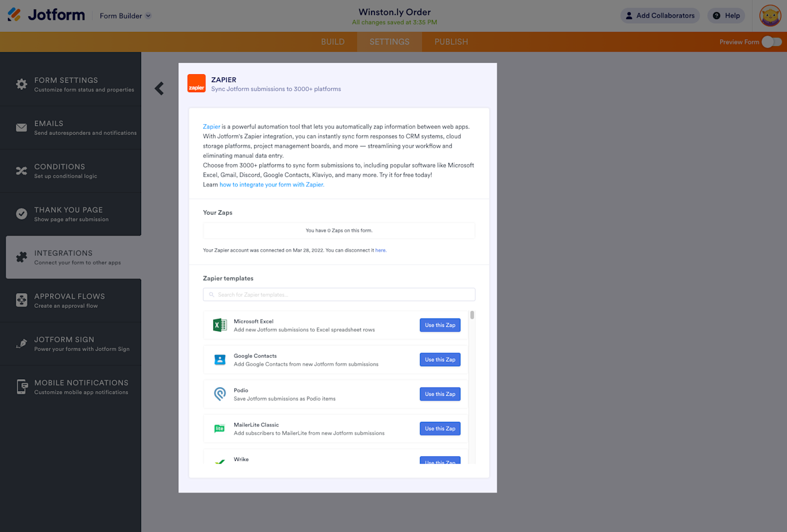Click the Add Collaborators button
The width and height of the screenshot is (787, 532).
click(x=660, y=16)
